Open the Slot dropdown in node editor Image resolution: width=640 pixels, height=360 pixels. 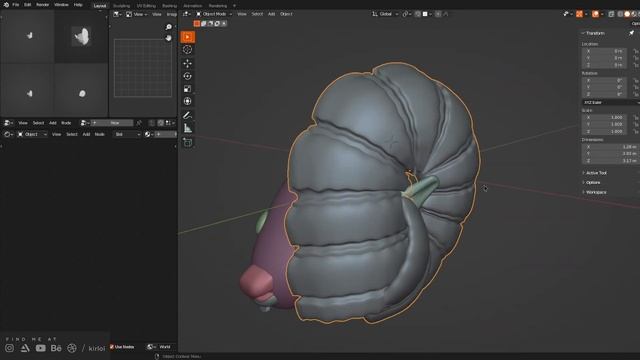(127, 134)
